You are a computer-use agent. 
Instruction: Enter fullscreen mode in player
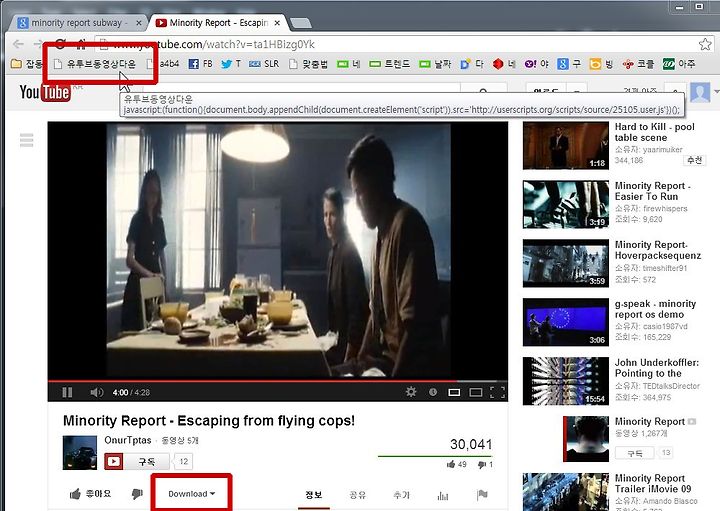click(498, 392)
